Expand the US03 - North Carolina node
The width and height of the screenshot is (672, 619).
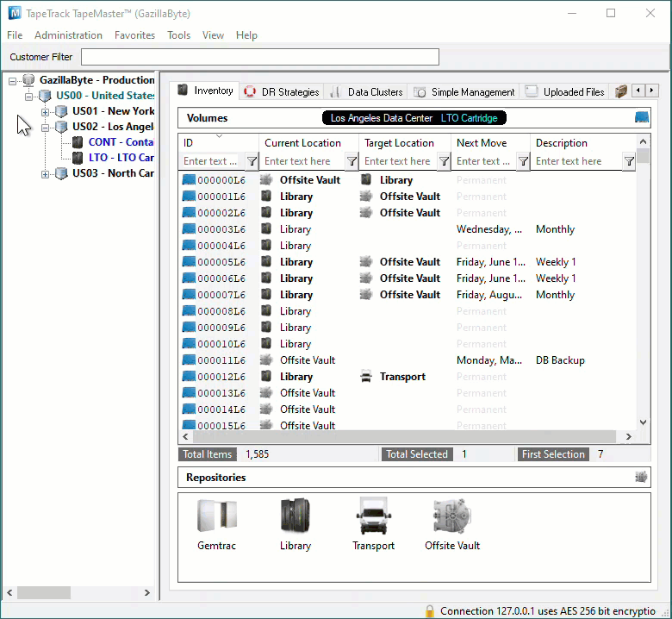45,174
